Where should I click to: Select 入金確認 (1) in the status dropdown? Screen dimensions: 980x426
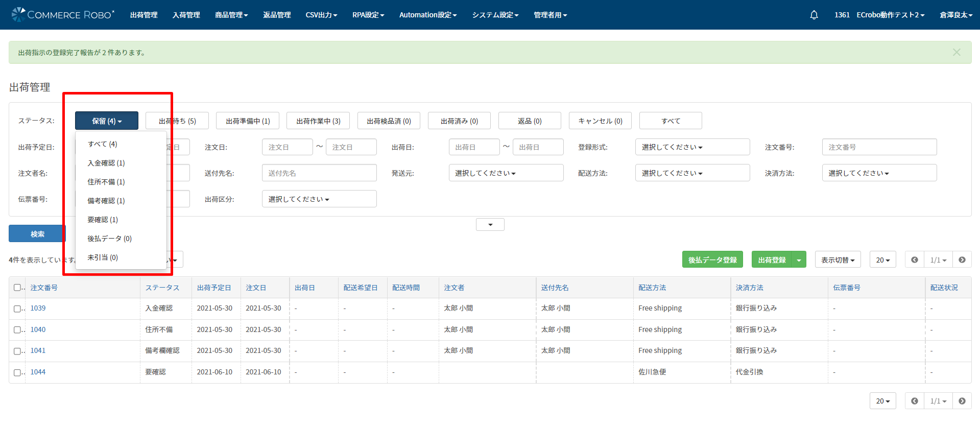click(x=121, y=163)
